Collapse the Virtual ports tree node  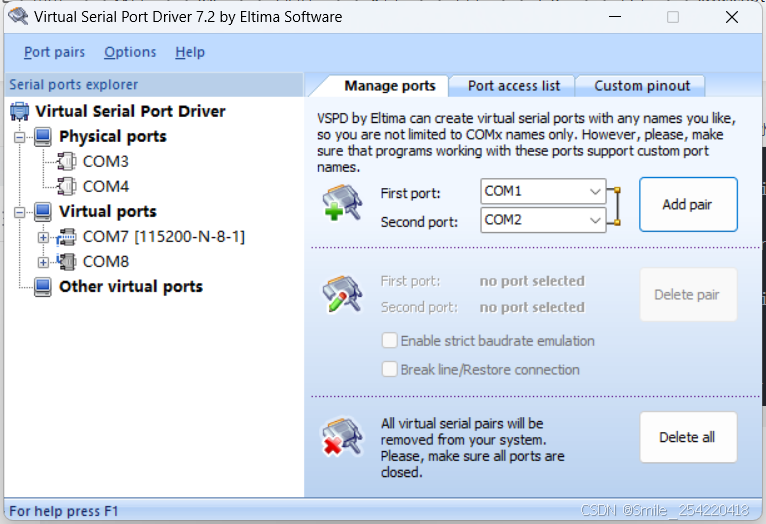click(20, 212)
